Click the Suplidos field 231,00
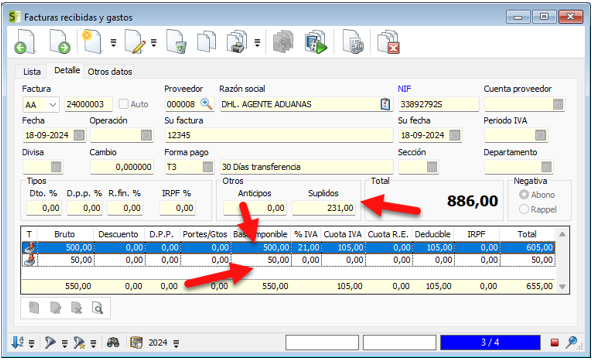The image size is (592, 360). (x=324, y=208)
